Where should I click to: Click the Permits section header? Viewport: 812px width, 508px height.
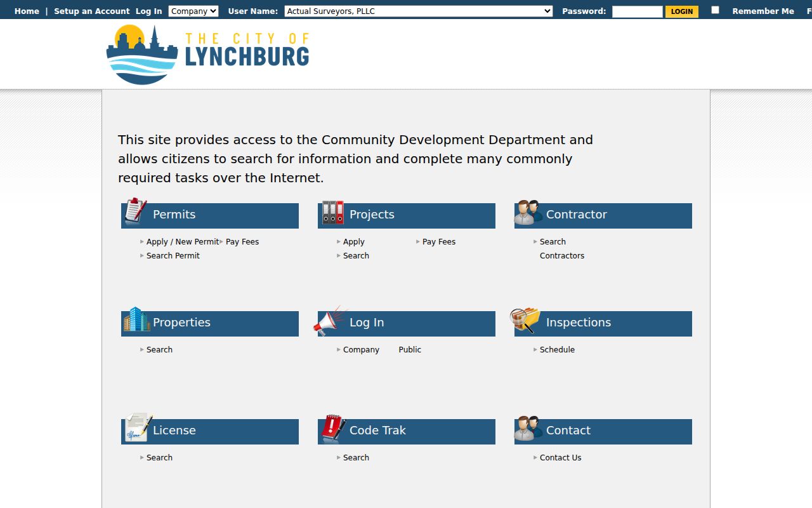point(210,216)
